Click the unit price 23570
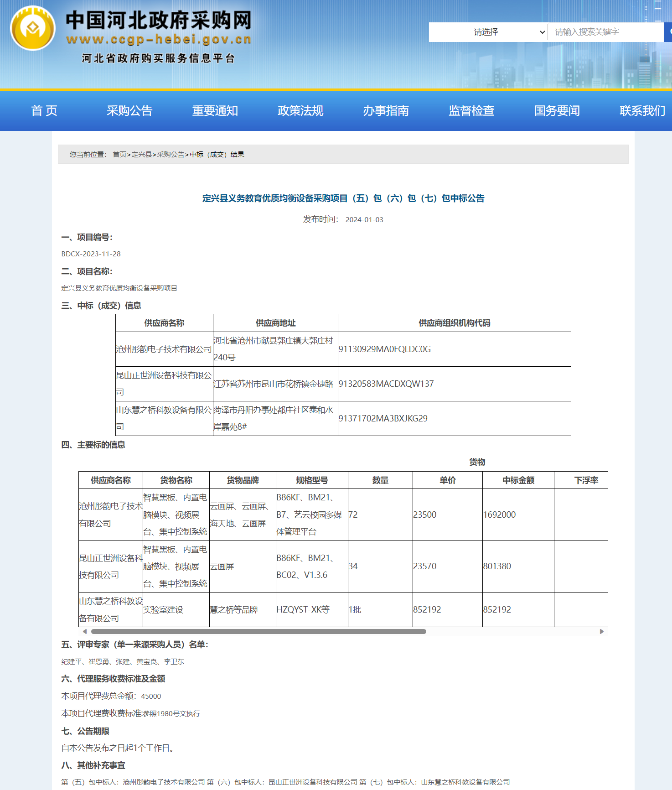This screenshot has width=672, height=790. (425, 567)
